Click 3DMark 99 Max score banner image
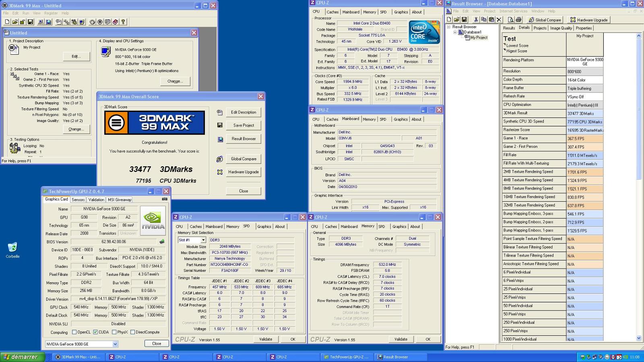This screenshot has height=362, width=644. [155, 122]
